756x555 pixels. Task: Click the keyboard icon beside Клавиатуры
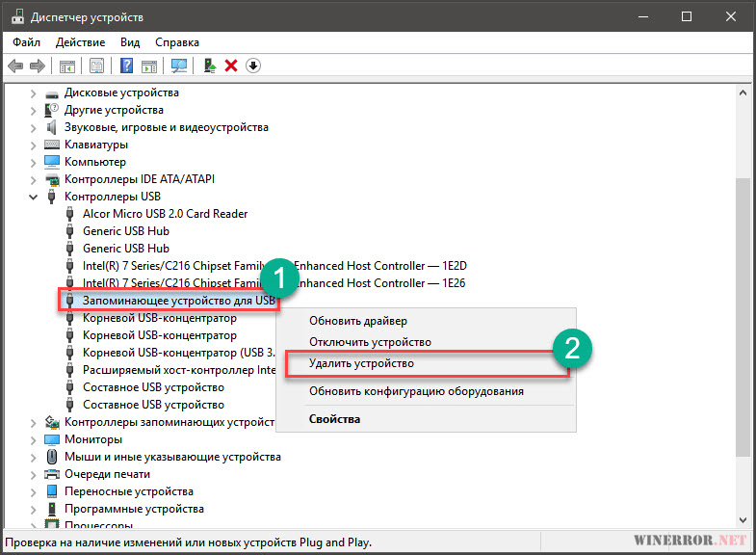[52, 145]
